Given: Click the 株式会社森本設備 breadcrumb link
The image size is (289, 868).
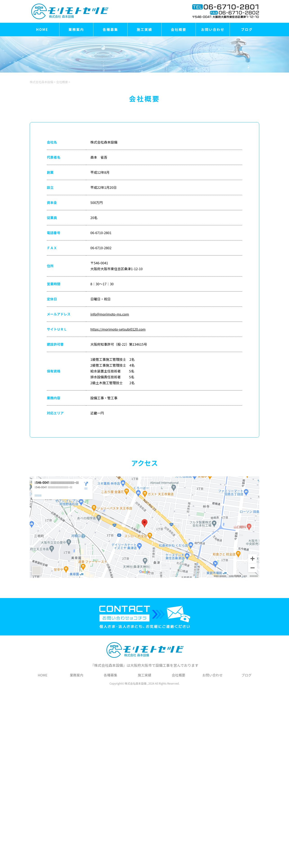Looking at the screenshot, I should pyautogui.click(x=41, y=82).
